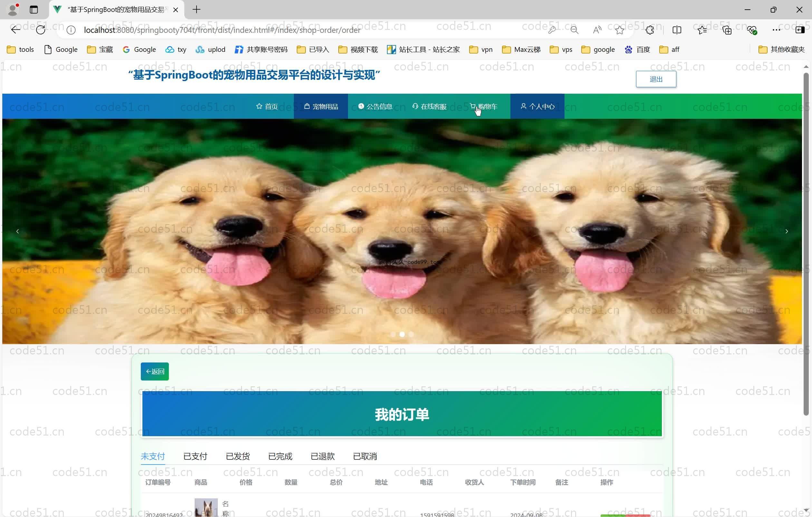812x517 pixels.
Task: Open the tab actions menu icon
Action: tap(34, 9)
